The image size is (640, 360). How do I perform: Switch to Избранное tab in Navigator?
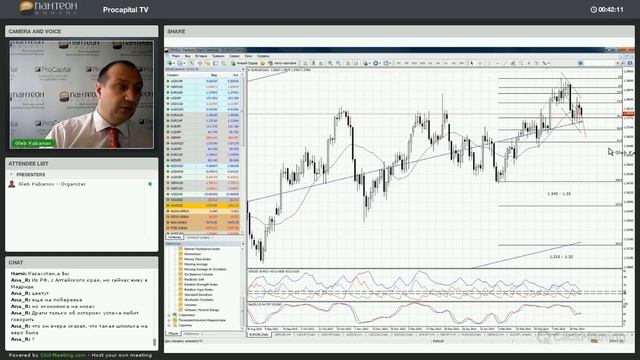point(191,334)
